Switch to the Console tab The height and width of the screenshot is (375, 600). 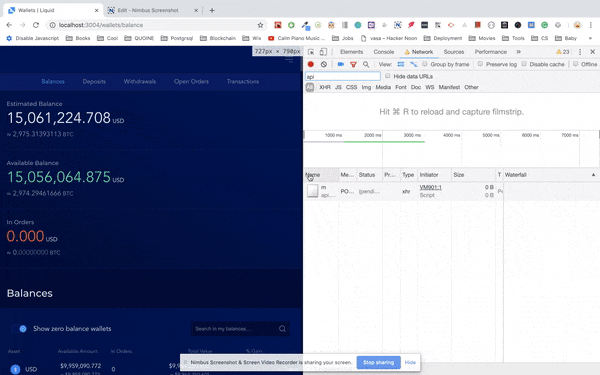[x=383, y=52]
